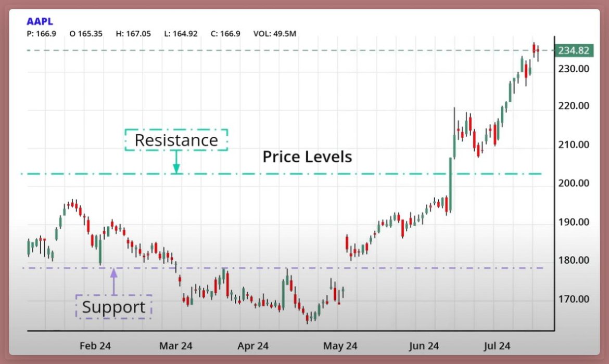Screen dimensions: 609x364
Task: Select the Feb 24 date label
Action: click(x=95, y=346)
